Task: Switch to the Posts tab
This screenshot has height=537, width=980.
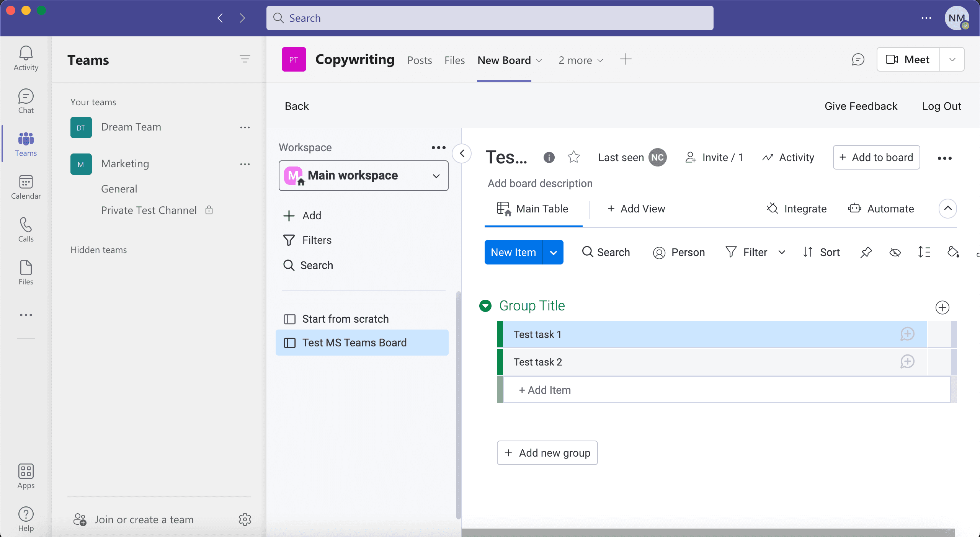Action: (x=420, y=60)
